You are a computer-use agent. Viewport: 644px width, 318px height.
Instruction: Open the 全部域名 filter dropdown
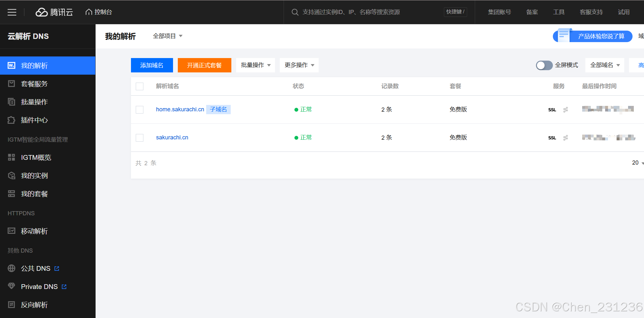tap(605, 65)
